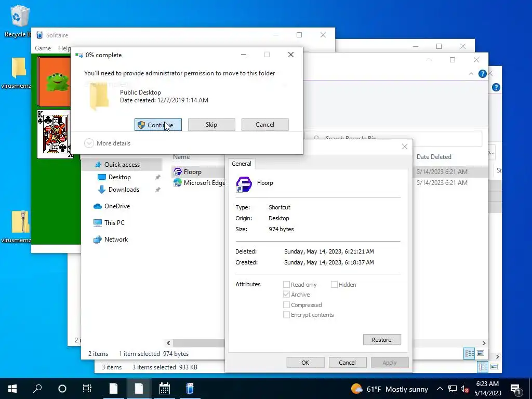Select the King of Clubs card
Screen dimensions: 532x399
pyautogui.click(x=54, y=134)
